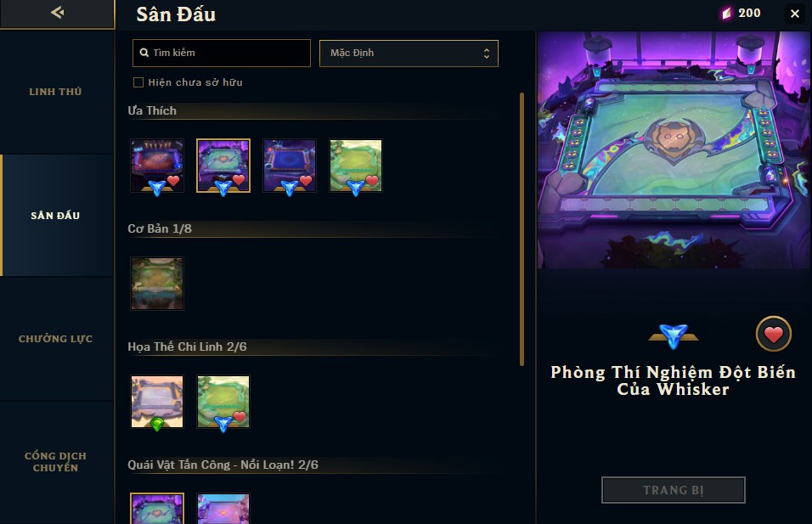The height and width of the screenshot is (524, 812).
Task: Click the blue star-shard tier icon under preview
Action: coord(674,336)
